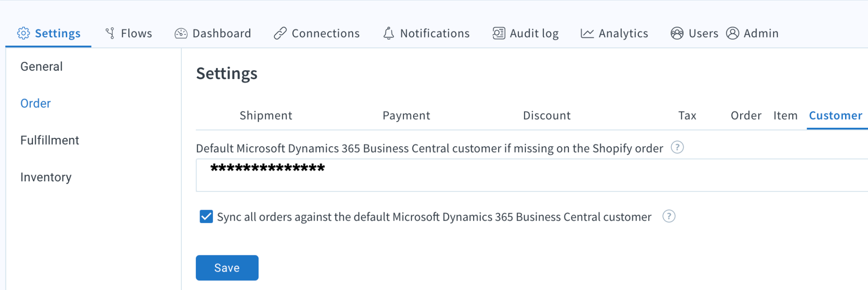Select the Discount settings tab
The height and width of the screenshot is (290, 868).
point(547,115)
